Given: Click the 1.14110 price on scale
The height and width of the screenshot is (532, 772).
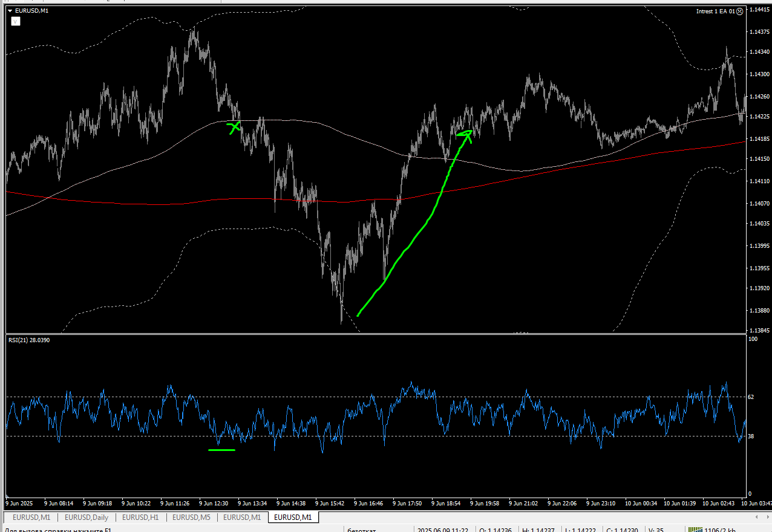Looking at the screenshot, I should pyautogui.click(x=759, y=181).
